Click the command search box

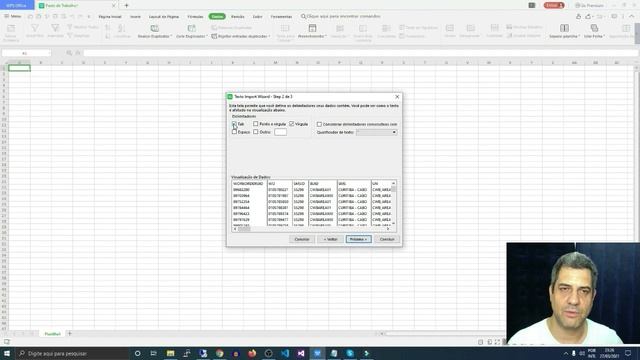pos(341,16)
